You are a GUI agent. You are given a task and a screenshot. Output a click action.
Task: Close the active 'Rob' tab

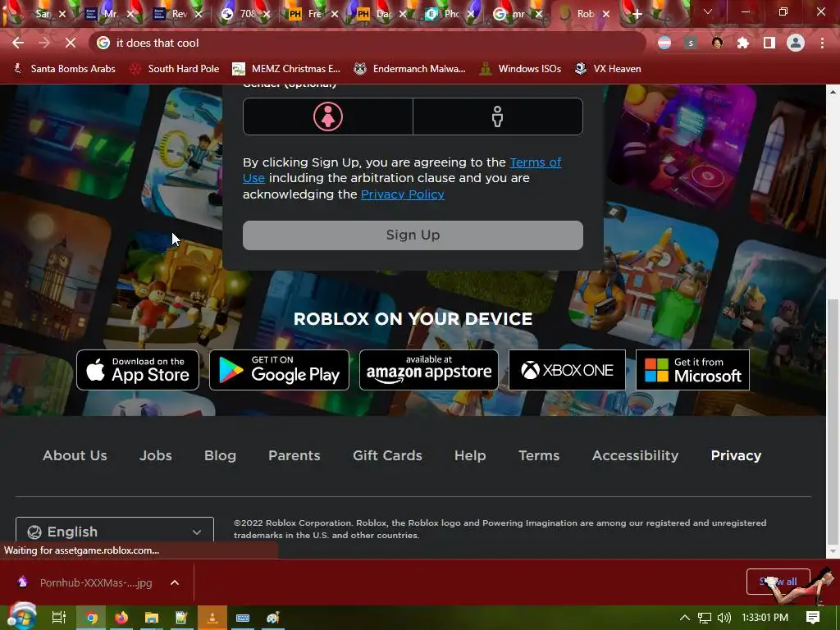(606, 14)
